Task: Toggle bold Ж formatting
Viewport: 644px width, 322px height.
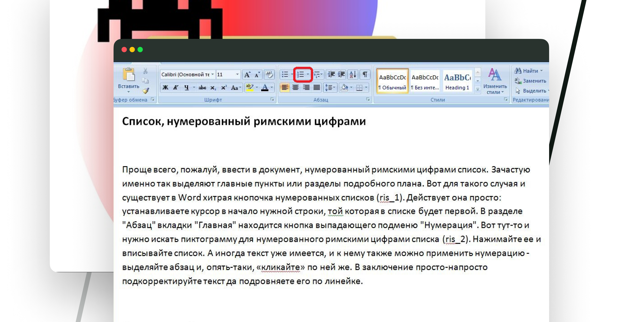Action: point(165,87)
